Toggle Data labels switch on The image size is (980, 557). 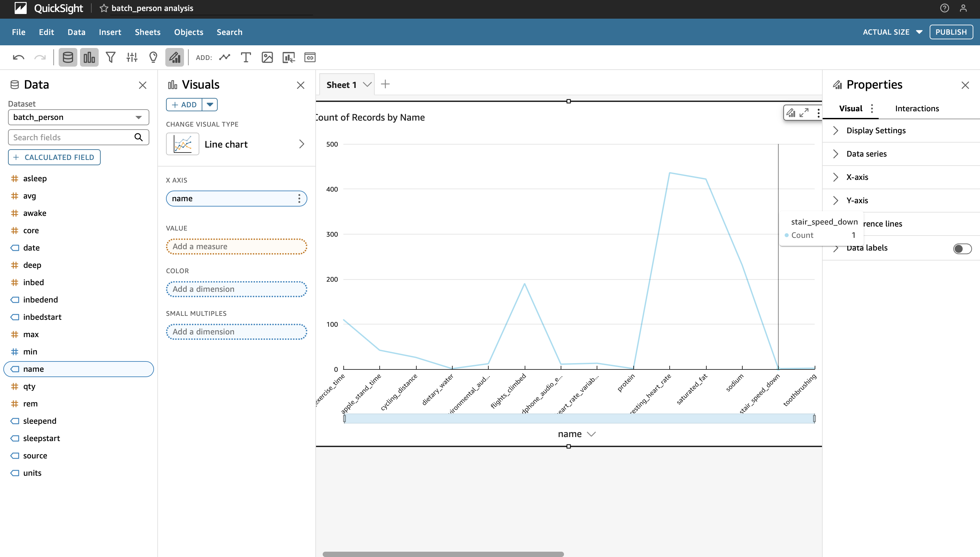962,249
